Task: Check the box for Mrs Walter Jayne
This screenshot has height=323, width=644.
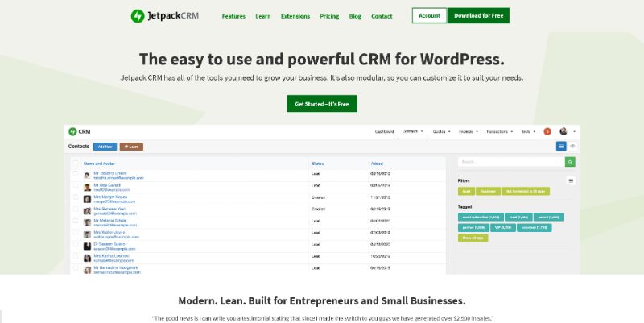Action: coord(76,233)
